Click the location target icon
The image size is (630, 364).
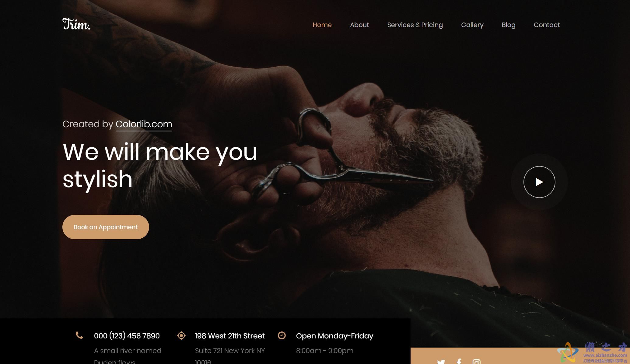point(181,335)
